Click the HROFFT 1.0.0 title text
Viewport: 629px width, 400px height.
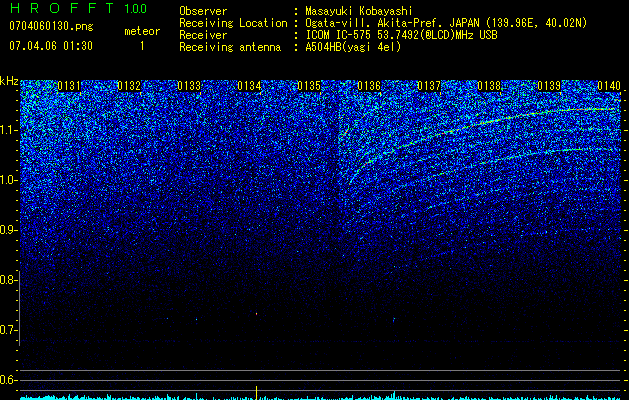tap(78, 8)
